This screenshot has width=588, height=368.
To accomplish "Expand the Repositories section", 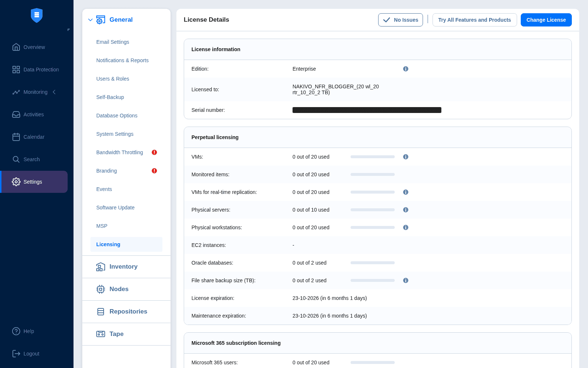I will [x=128, y=312].
